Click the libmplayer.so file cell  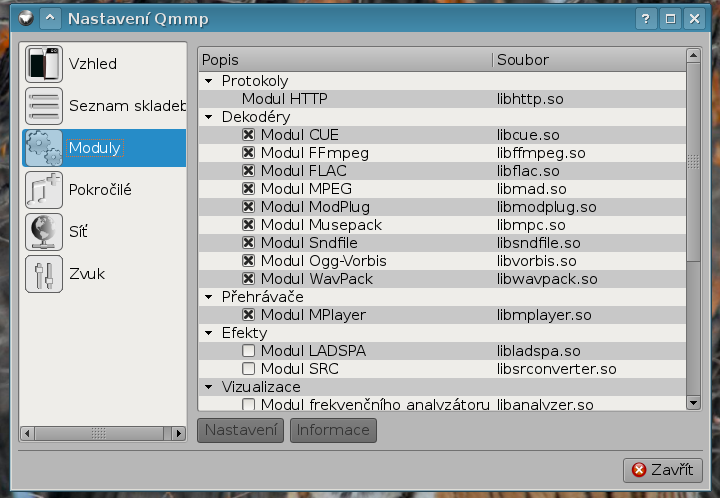(x=544, y=315)
